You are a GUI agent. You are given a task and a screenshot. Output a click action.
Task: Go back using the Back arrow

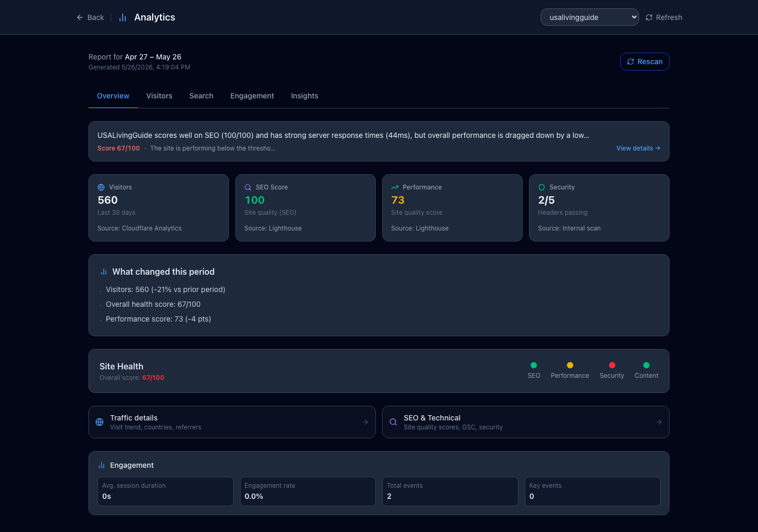[x=90, y=17]
